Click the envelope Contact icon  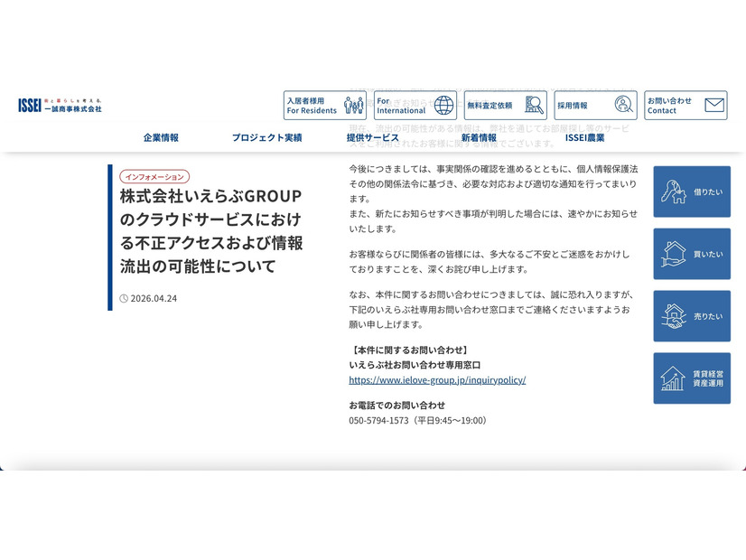pos(714,105)
